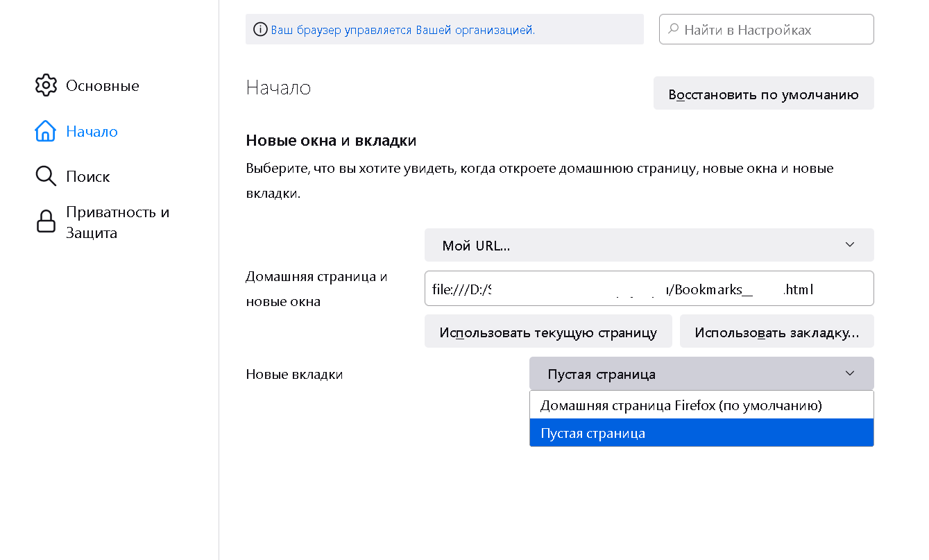The height and width of the screenshot is (560, 929).
Task: Click the house icon beside Начало
Action: pos(46,131)
